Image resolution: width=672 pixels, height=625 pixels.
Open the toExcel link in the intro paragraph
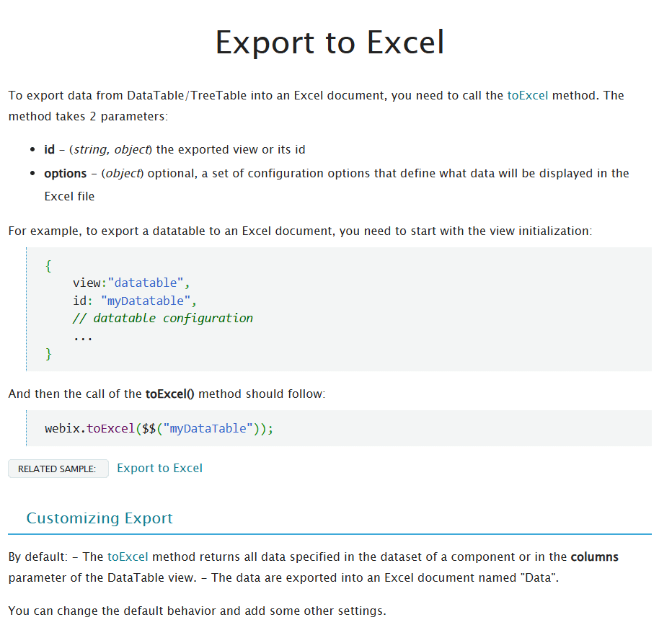point(527,94)
